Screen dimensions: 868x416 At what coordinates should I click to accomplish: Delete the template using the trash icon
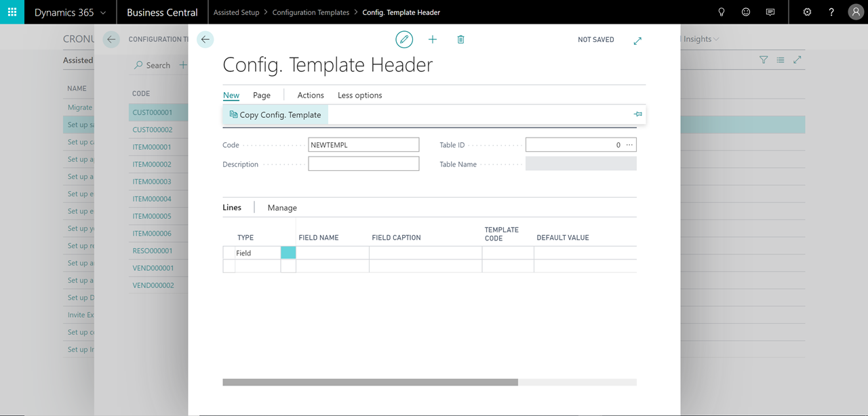point(460,39)
